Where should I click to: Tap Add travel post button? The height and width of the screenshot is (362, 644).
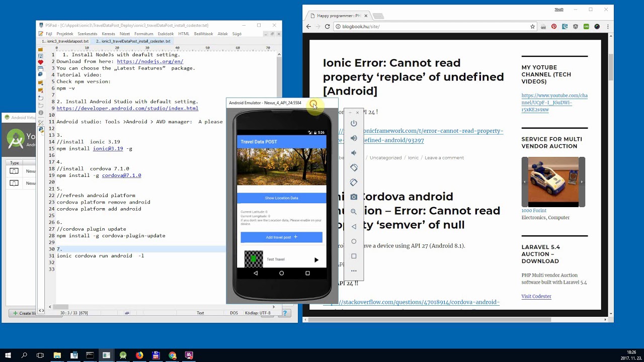(x=281, y=237)
